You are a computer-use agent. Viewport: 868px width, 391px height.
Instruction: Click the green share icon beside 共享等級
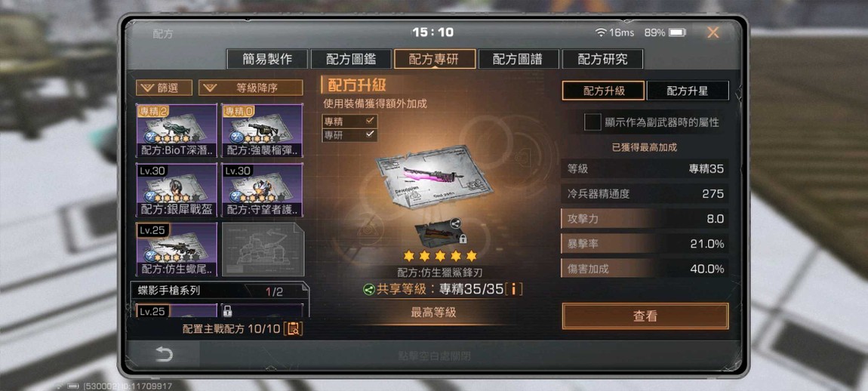(369, 289)
